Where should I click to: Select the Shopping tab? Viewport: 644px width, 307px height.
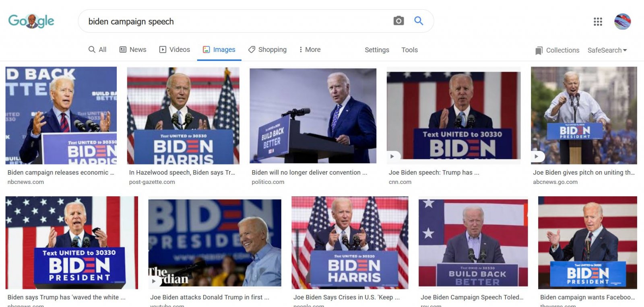pyautogui.click(x=267, y=49)
